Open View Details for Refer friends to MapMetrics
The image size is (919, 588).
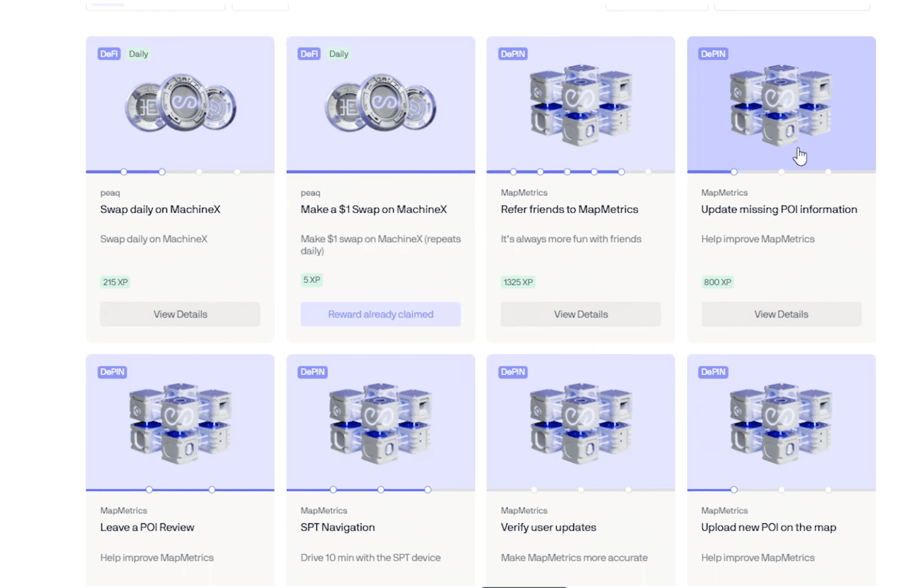[581, 314]
